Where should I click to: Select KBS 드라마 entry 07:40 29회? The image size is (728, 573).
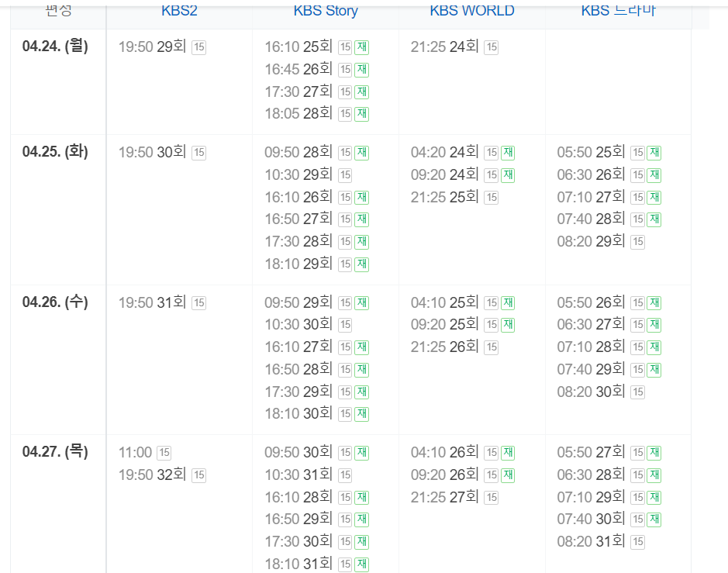[591, 369]
